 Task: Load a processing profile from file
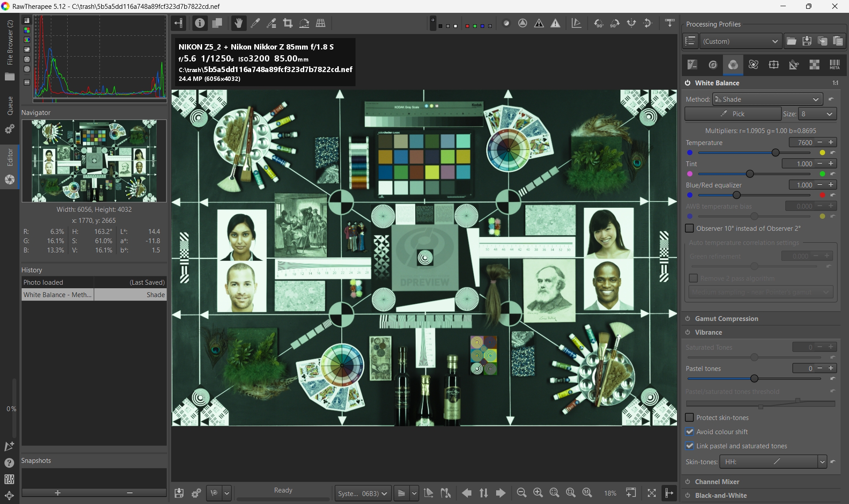pos(792,41)
